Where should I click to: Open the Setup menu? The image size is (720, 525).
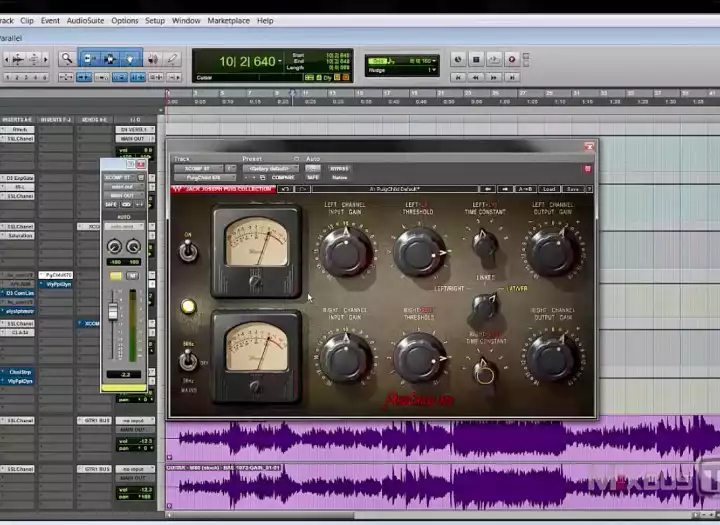click(155, 21)
